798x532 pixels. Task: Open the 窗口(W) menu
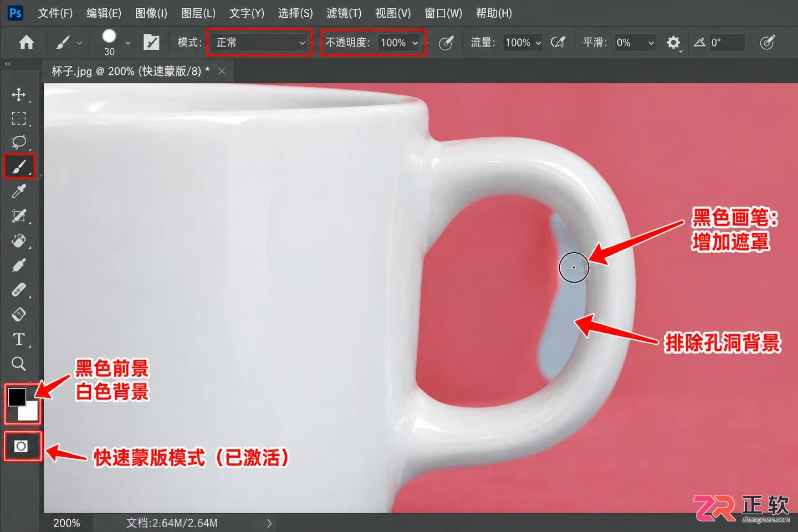click(443, 13)
